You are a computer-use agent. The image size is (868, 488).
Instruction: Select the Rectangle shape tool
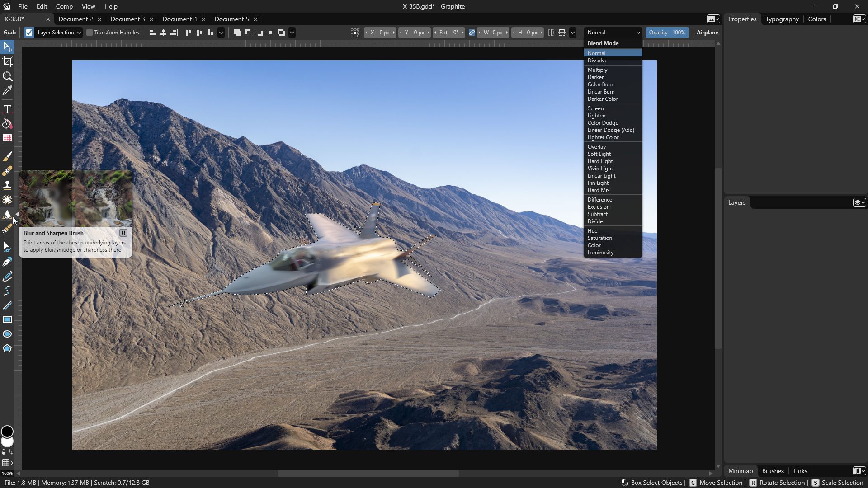click(7, 320)
